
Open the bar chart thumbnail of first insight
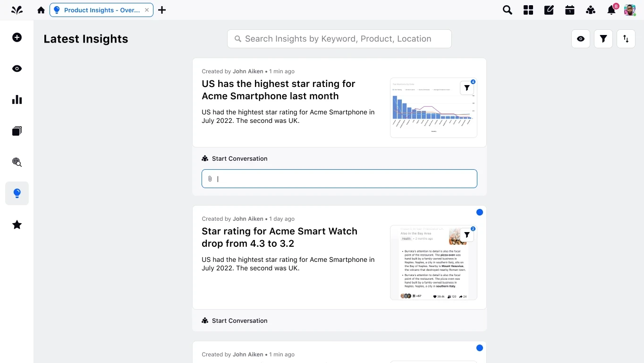pyautogui.click(x=433, y=108)
